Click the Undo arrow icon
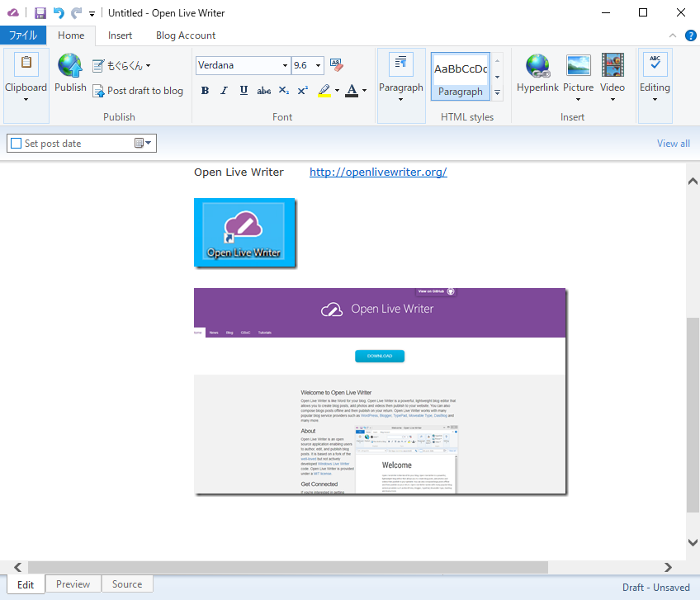The width and height of the screenshot is (700, 600). tap(59, 13)
